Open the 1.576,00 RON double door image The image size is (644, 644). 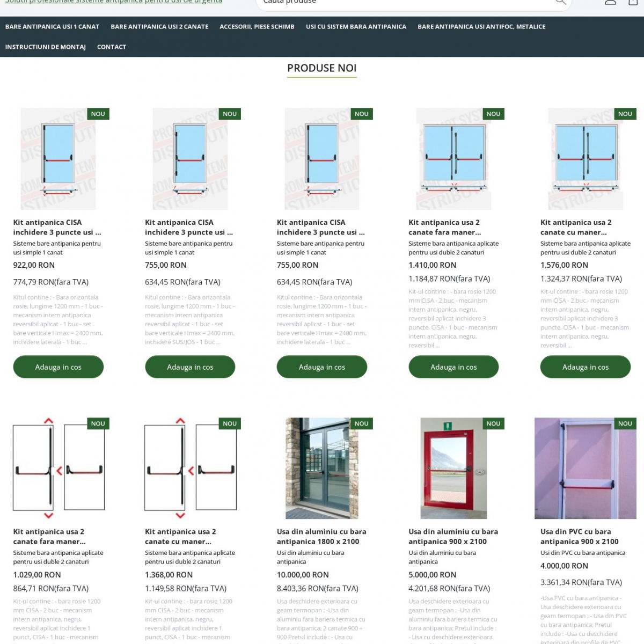pos(586,159)
